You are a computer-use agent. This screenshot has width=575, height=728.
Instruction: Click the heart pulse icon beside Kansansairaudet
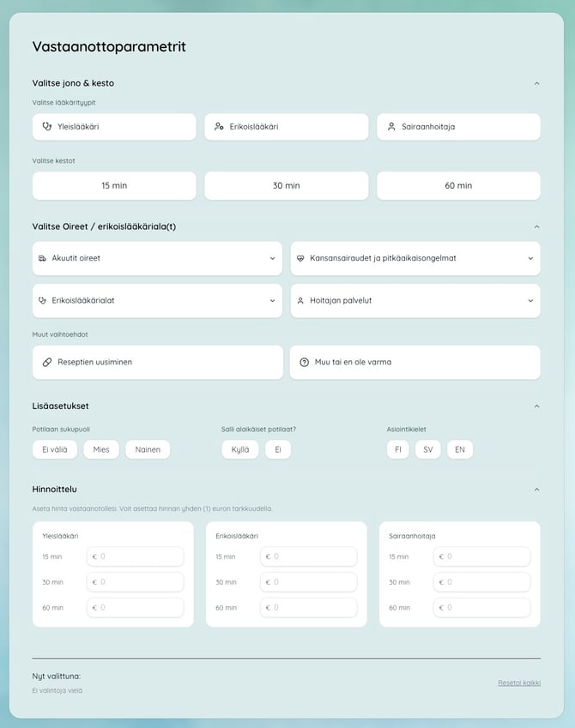tap(300, 258)
